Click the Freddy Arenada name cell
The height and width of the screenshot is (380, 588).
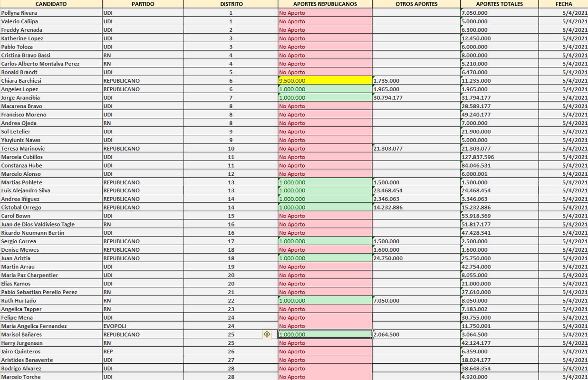(51, 30)
